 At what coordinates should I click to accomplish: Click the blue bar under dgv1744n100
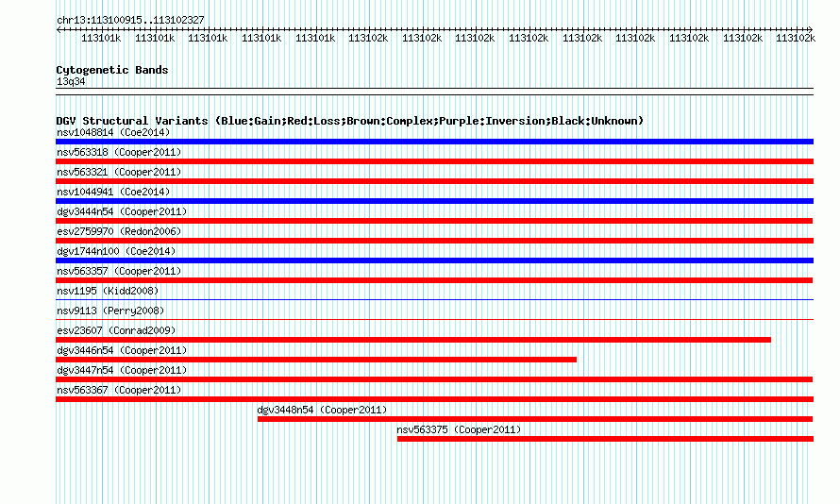coord(434,260)
